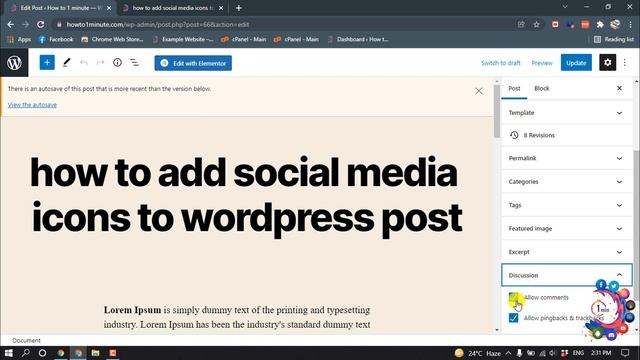This screenshot has width=640, height=360.
Task: Toggle the Allow comments checkbox
Action: (513, 298)
